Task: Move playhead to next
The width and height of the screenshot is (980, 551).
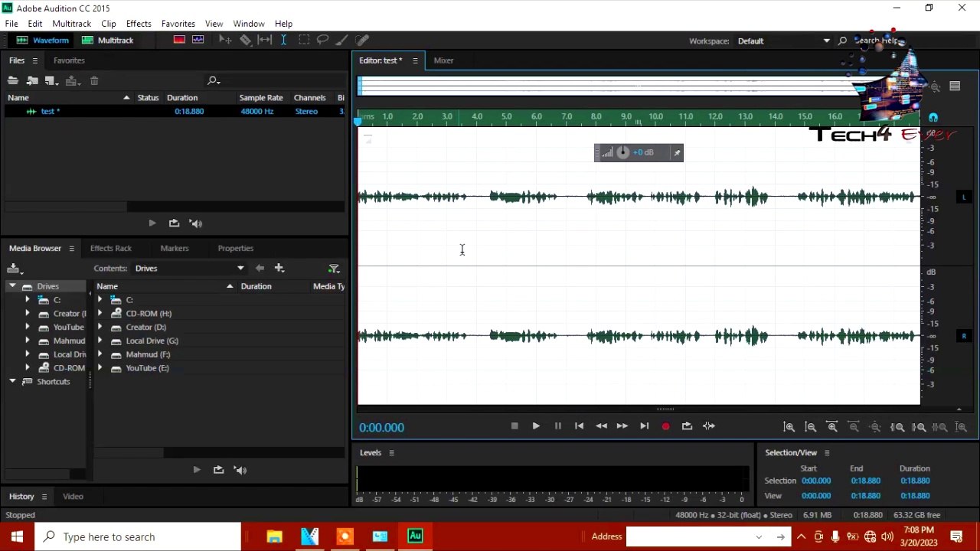Action: coord(644,426)
